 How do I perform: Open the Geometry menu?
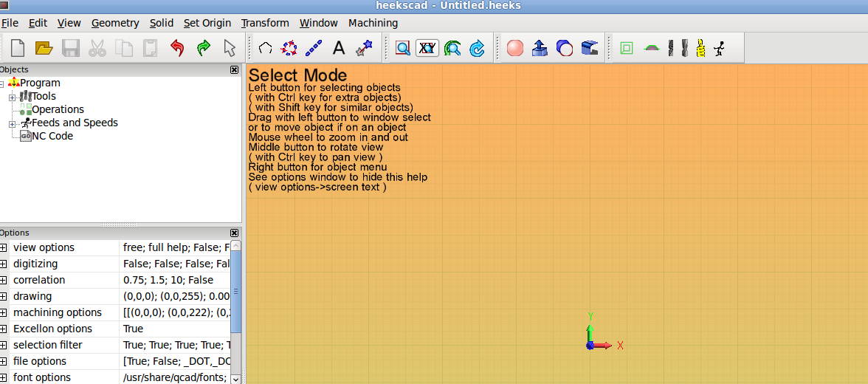pos(115,23)
